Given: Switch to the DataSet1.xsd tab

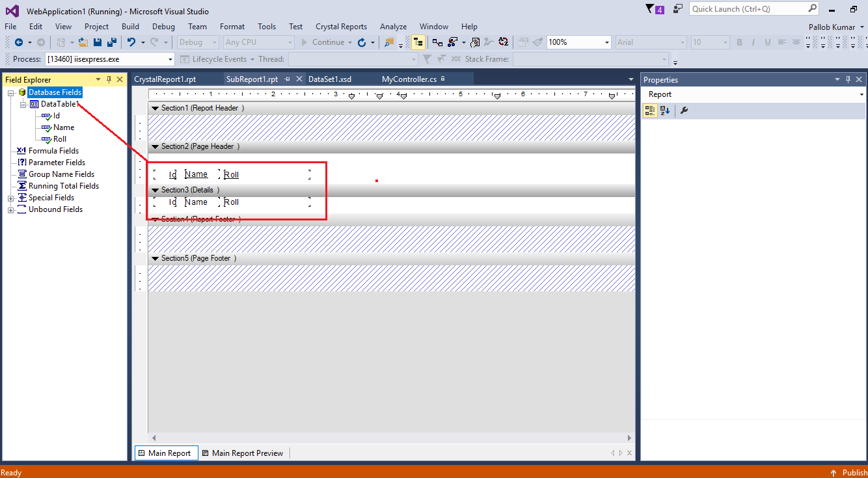Looking at the screenshot, I should [329, 79].
